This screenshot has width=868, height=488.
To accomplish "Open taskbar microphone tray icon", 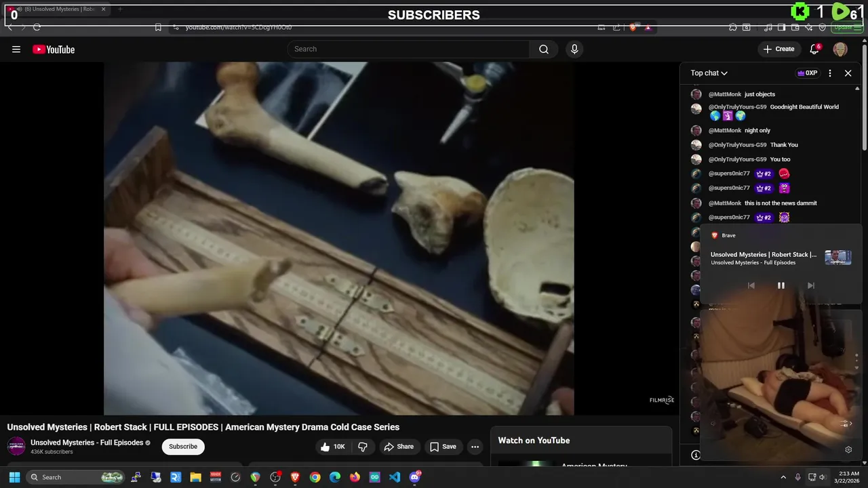I will 797,477.
